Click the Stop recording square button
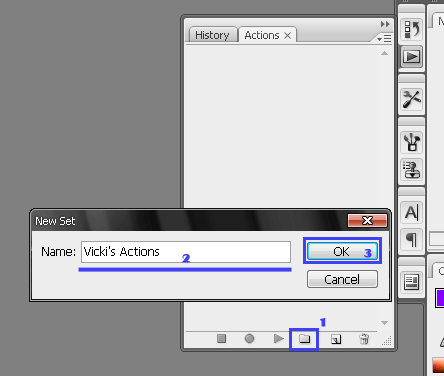 [x=221, y=339]
